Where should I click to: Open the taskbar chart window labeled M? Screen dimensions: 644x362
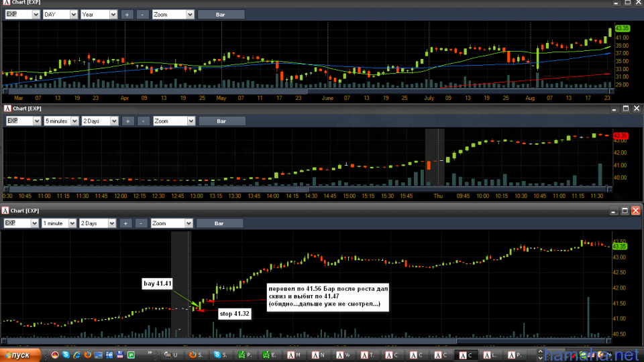point(296,355)
